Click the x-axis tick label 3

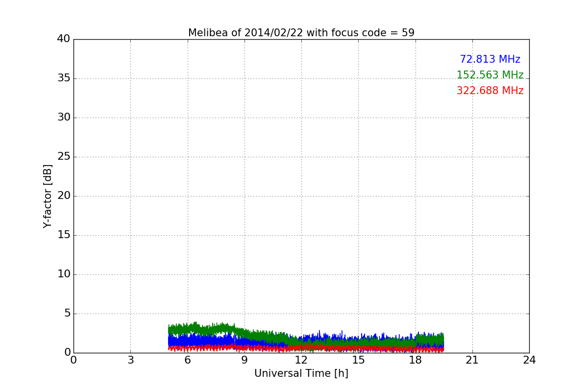(x=130, y=360)
